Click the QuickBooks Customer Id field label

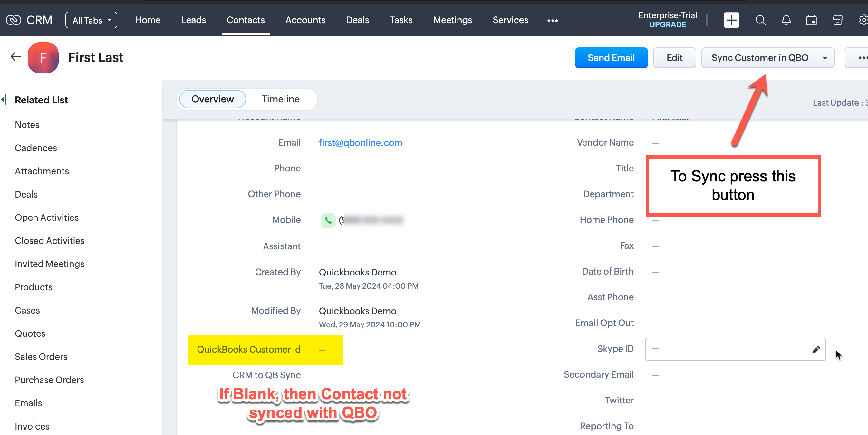(249, 349)
